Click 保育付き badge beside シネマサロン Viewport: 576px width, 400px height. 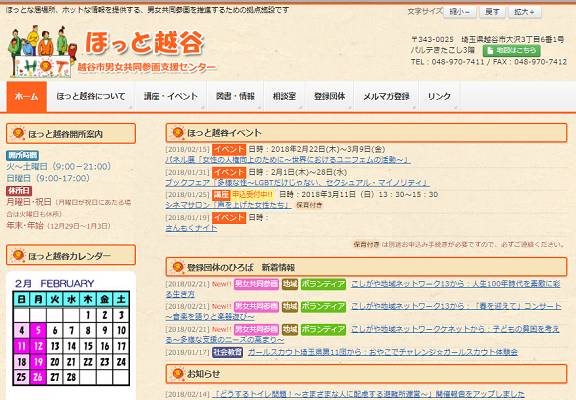[309, 205]
